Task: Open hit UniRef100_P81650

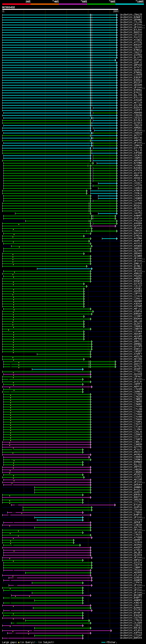Action: tap(131, 276)
